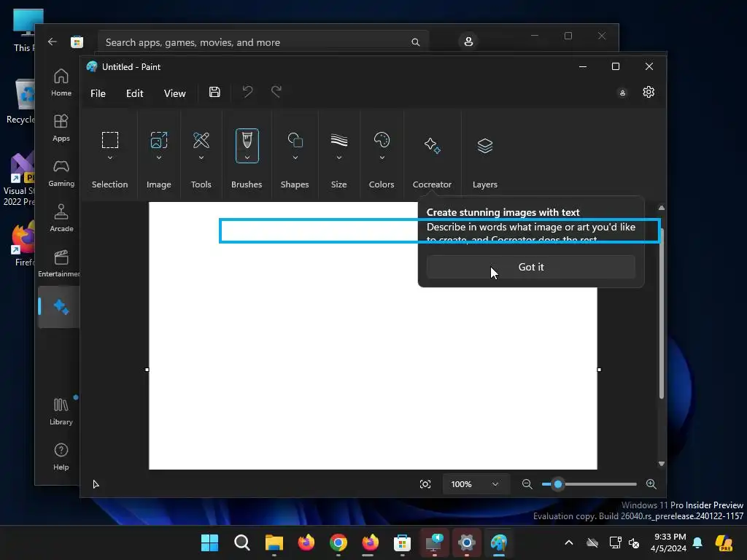Open the Paint account profile icon
This screenshot has height=560, width=747.
click(622, 93)
